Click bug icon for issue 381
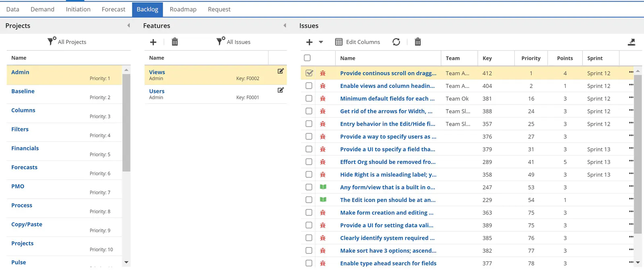Screen dimensions: 644x270 (323, 99)
